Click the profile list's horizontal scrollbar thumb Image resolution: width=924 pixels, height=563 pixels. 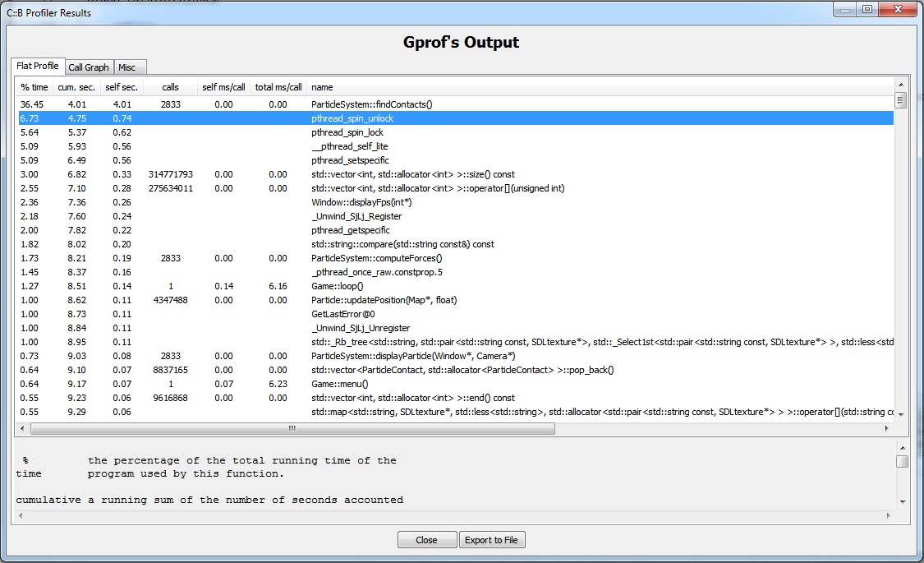292,428
